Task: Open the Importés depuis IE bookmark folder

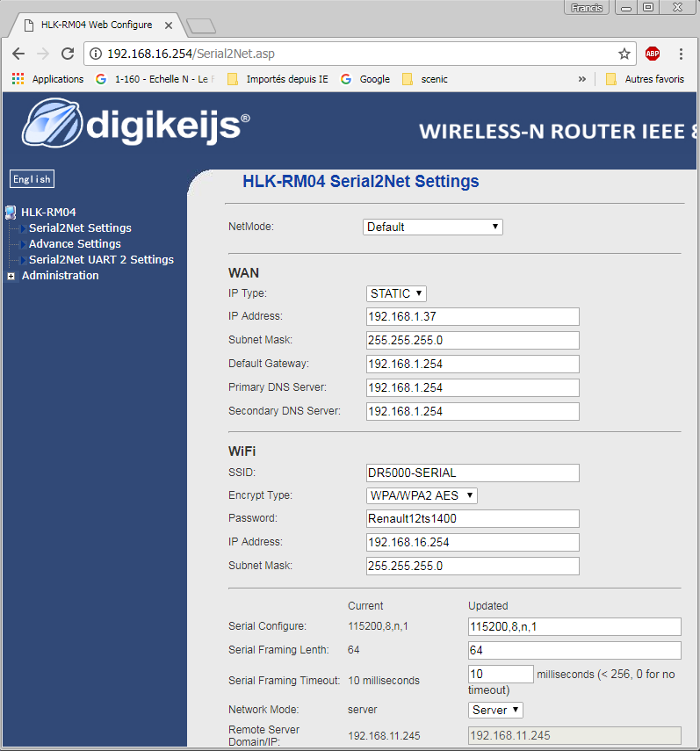Action: click(x=278, y=79)
